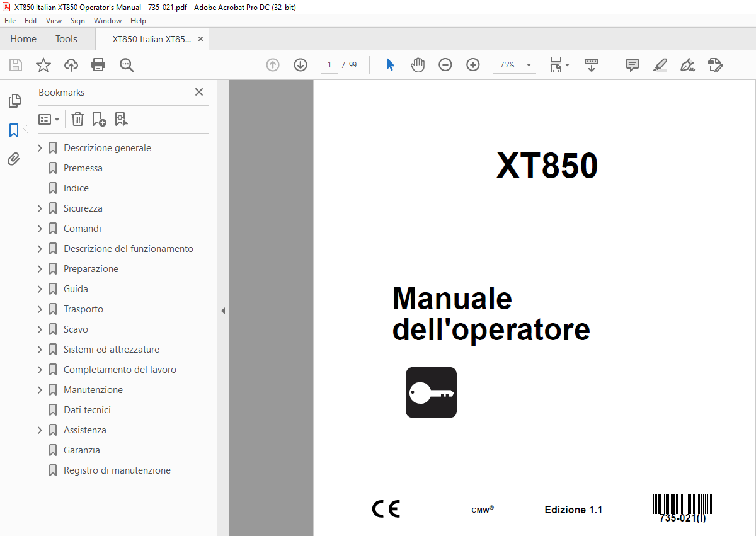This screenshot has width=756, height=536.
Task: Expand the Assistenza bookmark
Action: (40, 430)
